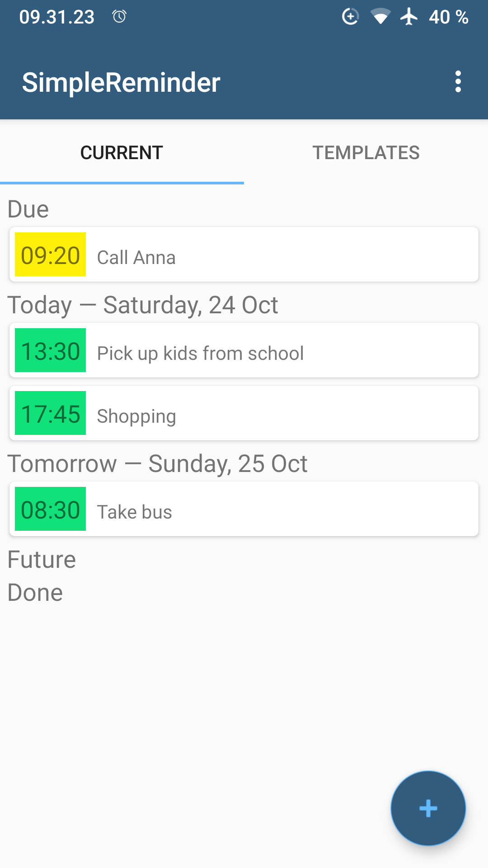Open the Call Anna reminder
The image size is (488, 868).
click(280, 255)
